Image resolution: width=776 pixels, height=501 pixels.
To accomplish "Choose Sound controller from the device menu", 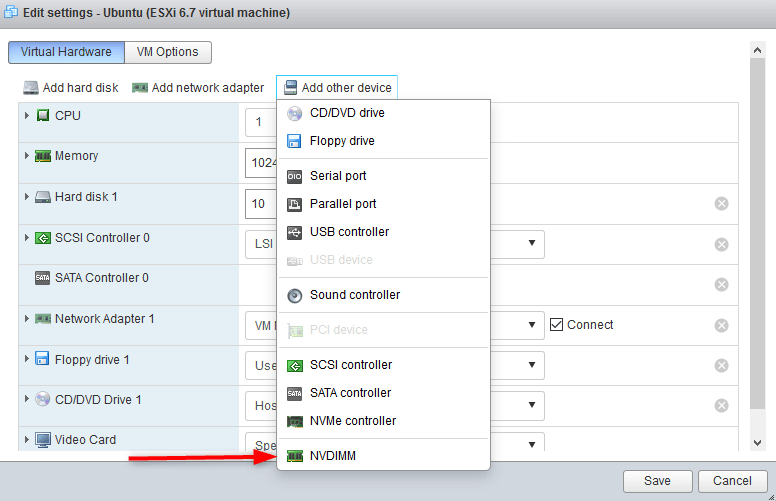I will coord(384,295).
